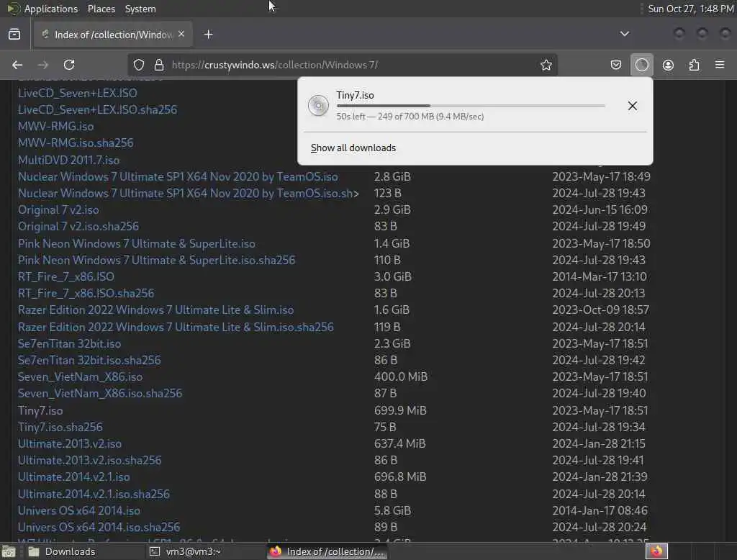Open MultiDVD 2011.7.iso link
The width and height of the screenshot is (737, 560).
tap(68, 161)
